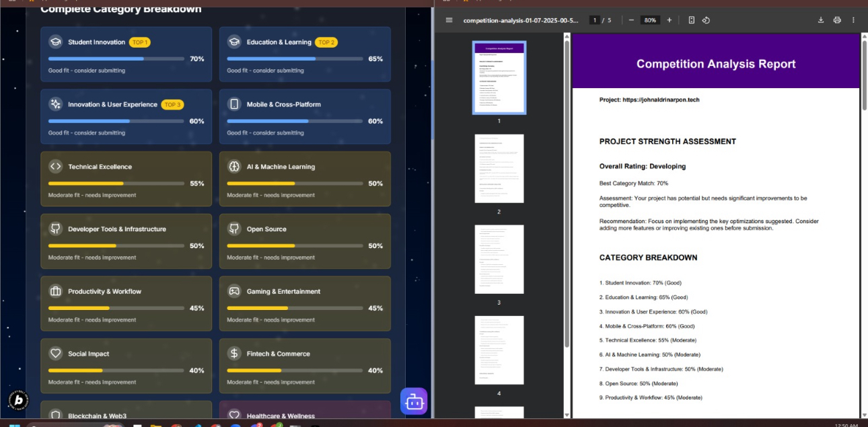
Task: Click the 60% value on Mobile & Cross-Platform card
Action: click(x=375, y=121)
